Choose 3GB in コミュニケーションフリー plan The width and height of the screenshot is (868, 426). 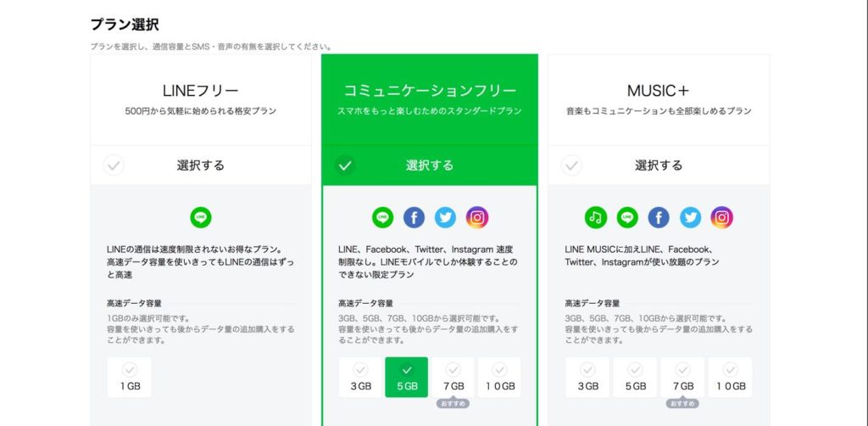click(x=360, y=378)
